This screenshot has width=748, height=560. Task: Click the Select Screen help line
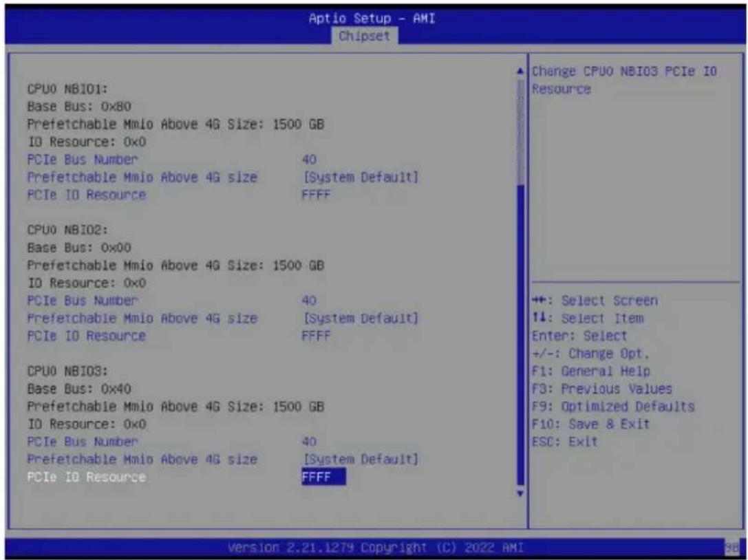(595, 301)
